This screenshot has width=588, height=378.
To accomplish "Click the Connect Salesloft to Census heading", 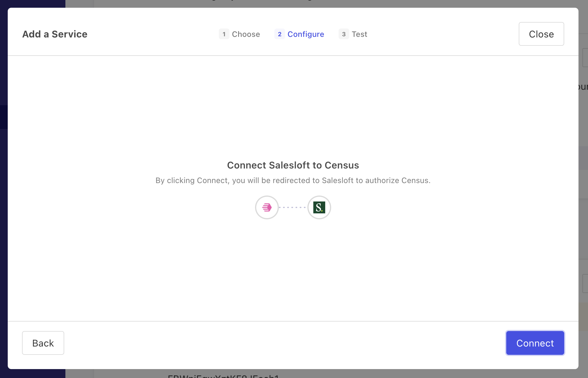I will click(293, 165).
